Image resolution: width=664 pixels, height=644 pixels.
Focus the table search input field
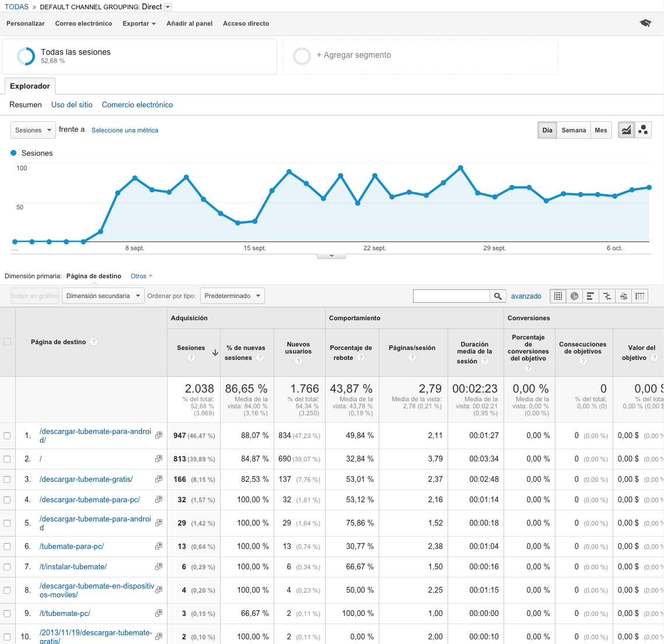[x=452, y=296]
